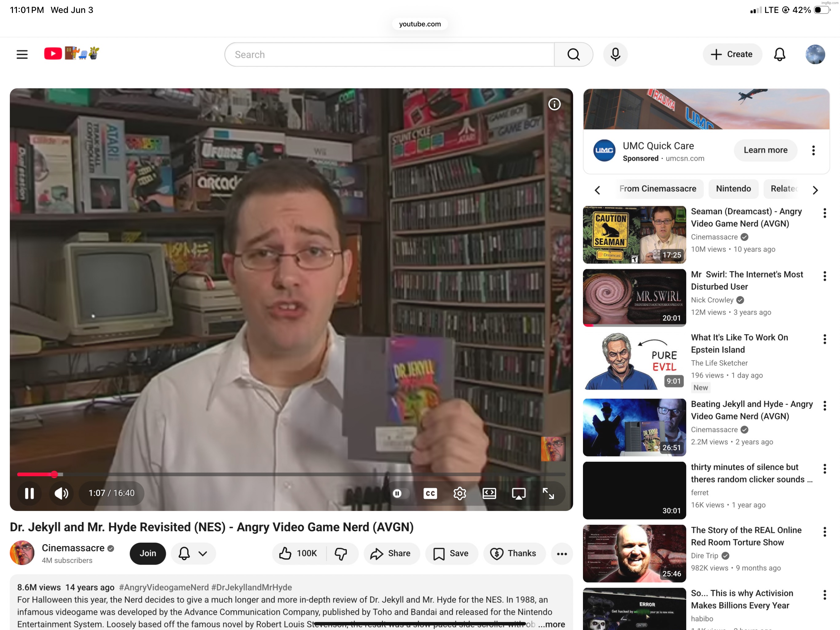Open options for Beating Jekyll video
The width and height of the screenshot is (840, 630).
[824, 406]
